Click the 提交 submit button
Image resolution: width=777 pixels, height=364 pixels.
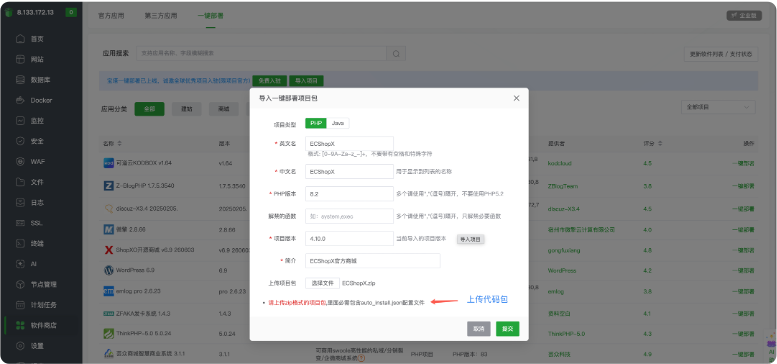(507, 329)
